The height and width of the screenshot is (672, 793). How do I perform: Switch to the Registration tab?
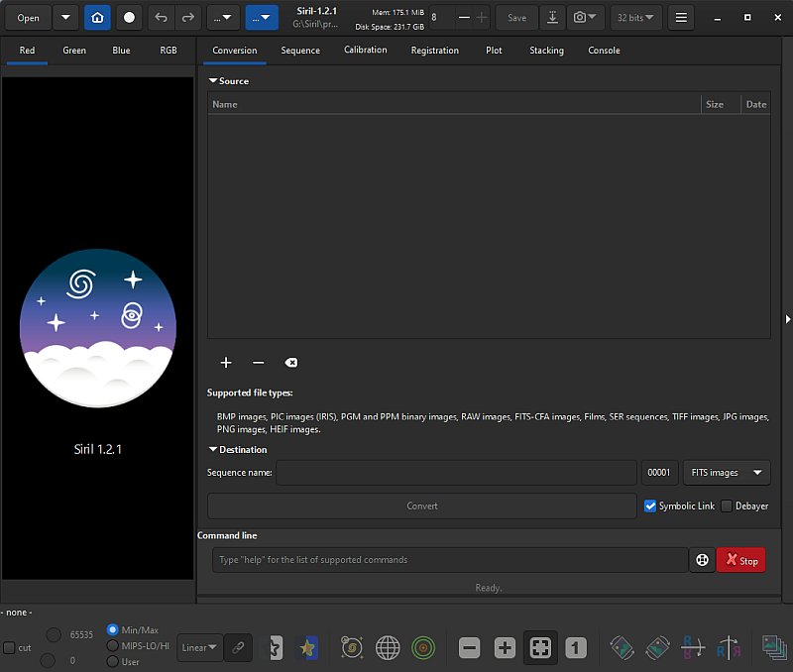(434, 51)
